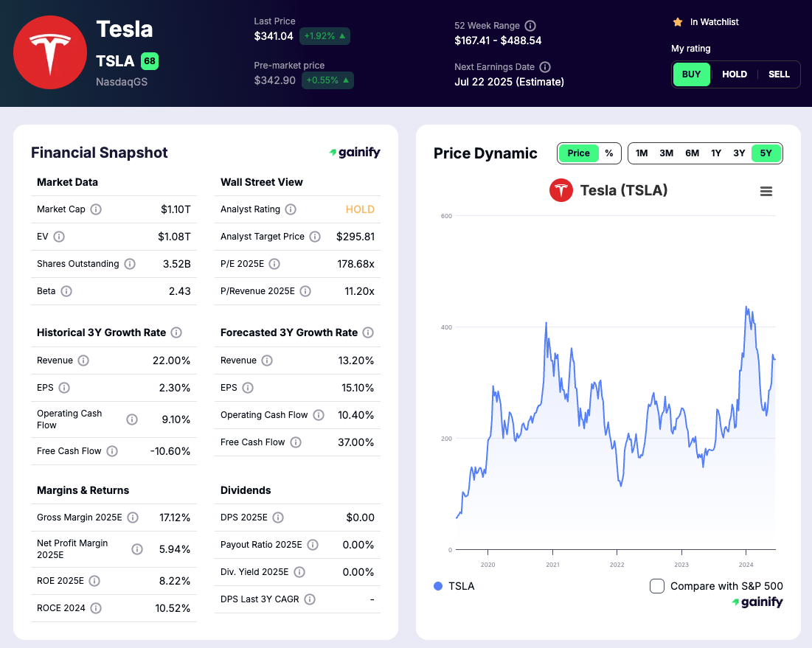This screenshot has height=648, width=812.
Task: Click the +0.55% pre-market change badge
Action: 327,80
